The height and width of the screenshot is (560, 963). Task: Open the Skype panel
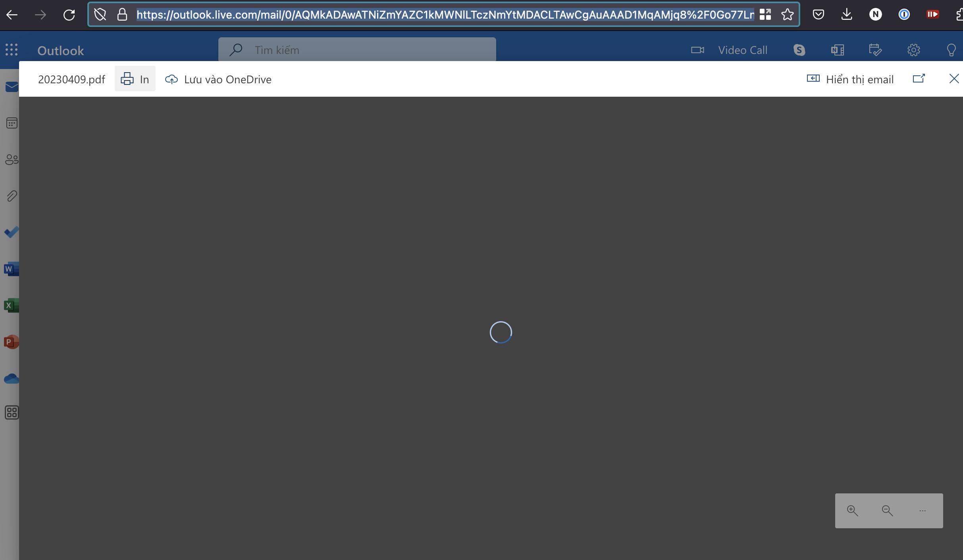(799, 50)
